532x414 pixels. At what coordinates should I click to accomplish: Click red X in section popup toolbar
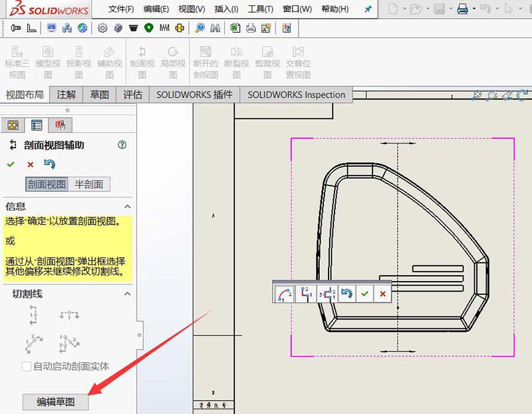pyautogui.click(x=383, y=294)
